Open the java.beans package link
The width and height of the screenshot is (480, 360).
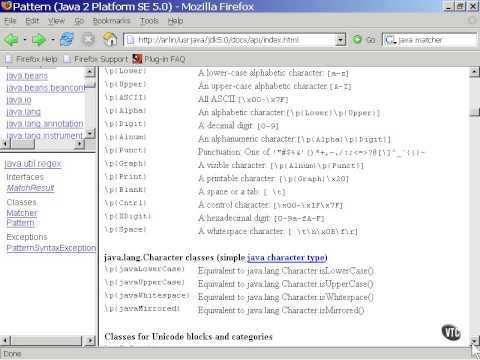pos(27,76)
